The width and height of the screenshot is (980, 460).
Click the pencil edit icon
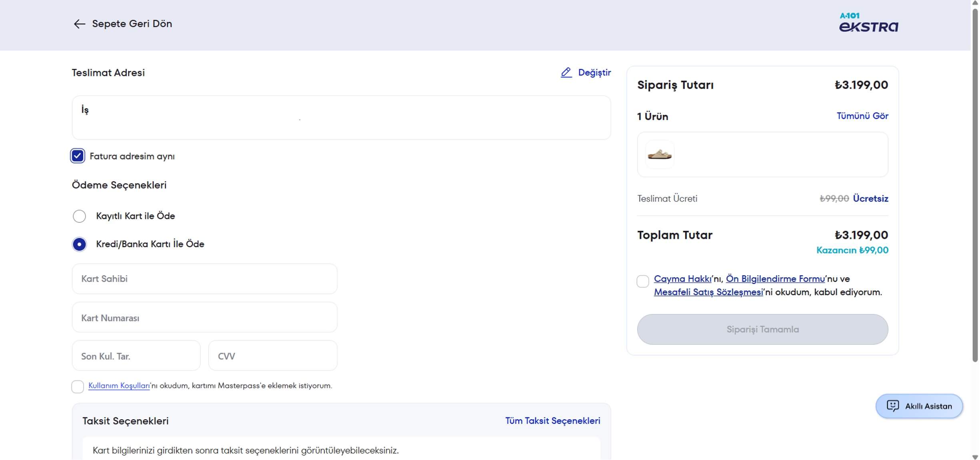coord(566,72)
